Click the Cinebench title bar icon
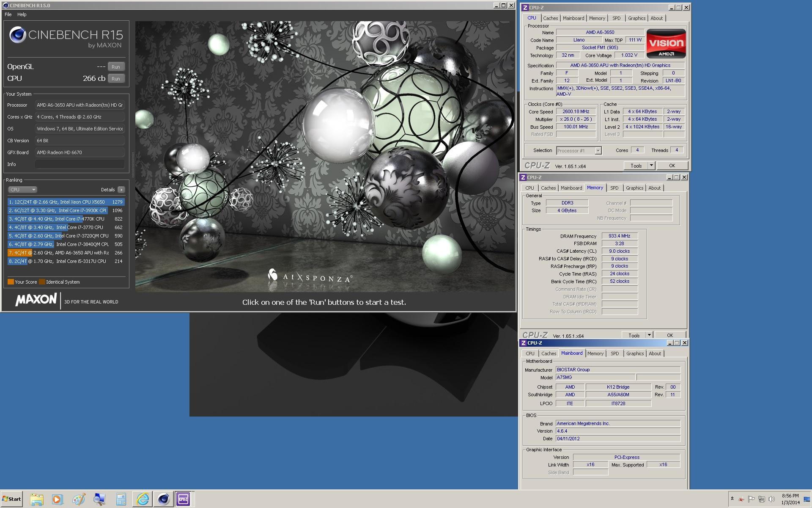Screen dimensions: 812x508 (5, 6)
